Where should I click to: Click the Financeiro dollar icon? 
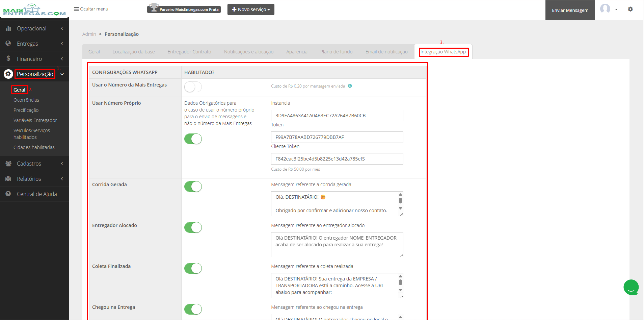[x=8, y=59]
